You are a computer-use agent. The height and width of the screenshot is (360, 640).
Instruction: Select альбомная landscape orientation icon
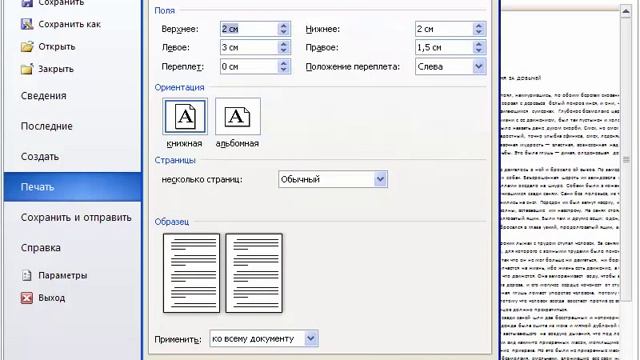tap(238, 116)
